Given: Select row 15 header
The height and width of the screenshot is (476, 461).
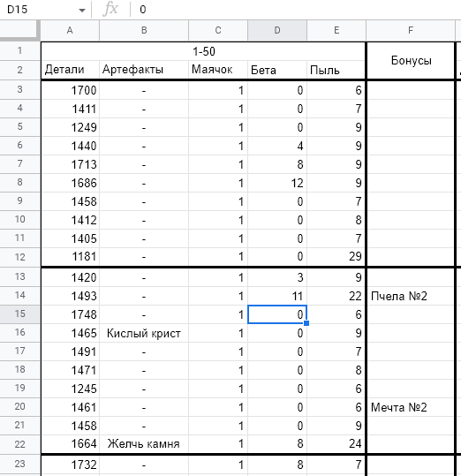Looking at the screenshot, I should pyautogui.click(x=19, y=314).
